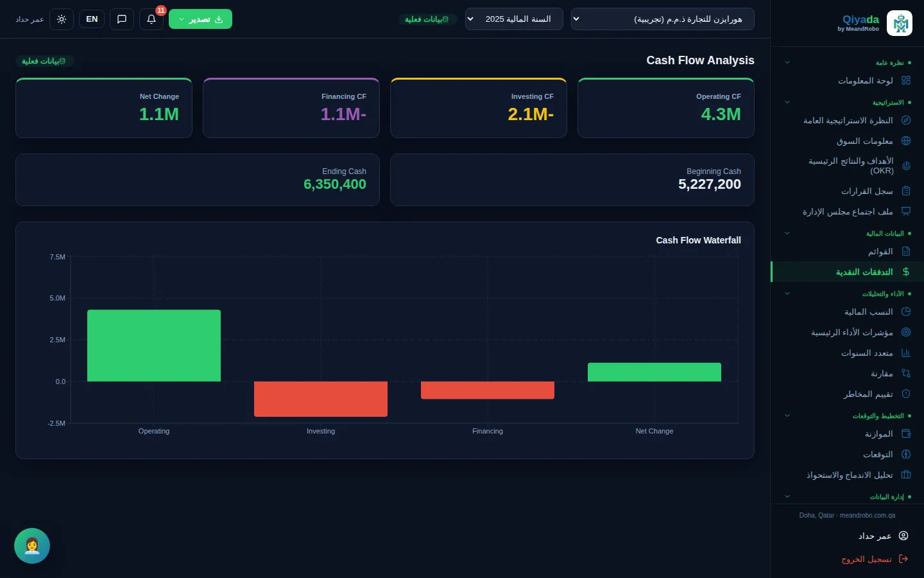This screenshot has height=578, width=924.
Task: Open the company selector هورايزن للتجارة dropdown
Action: [x=663, y=19]
